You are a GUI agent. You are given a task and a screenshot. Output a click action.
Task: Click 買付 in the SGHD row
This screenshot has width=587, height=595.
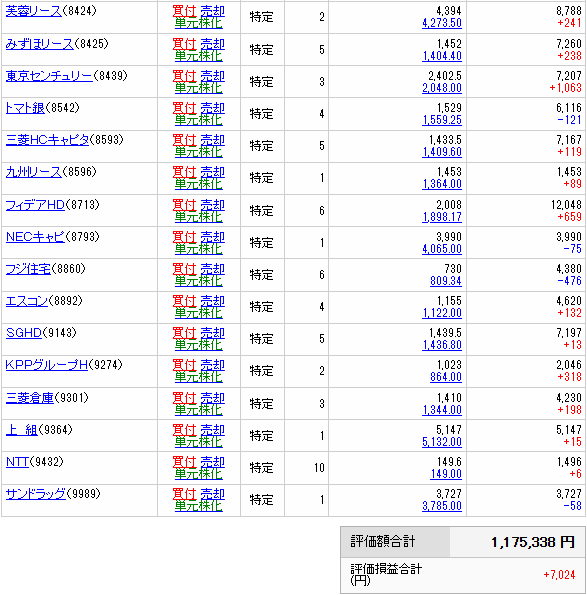[184, 333]
